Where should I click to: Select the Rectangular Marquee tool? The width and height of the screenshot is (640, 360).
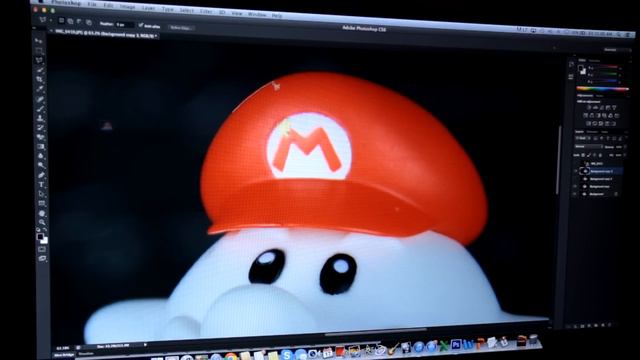click(x=39, y=50)
